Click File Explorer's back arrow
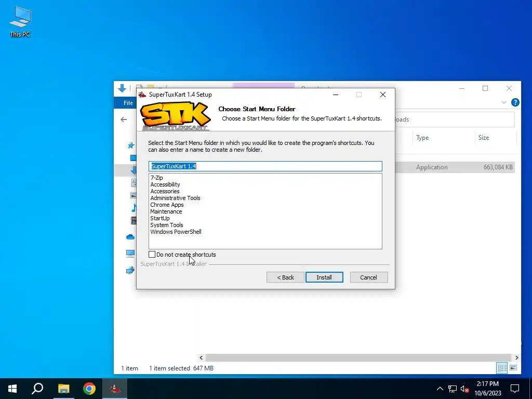Screen dimensions: 532x399 [x=124, y=119]
